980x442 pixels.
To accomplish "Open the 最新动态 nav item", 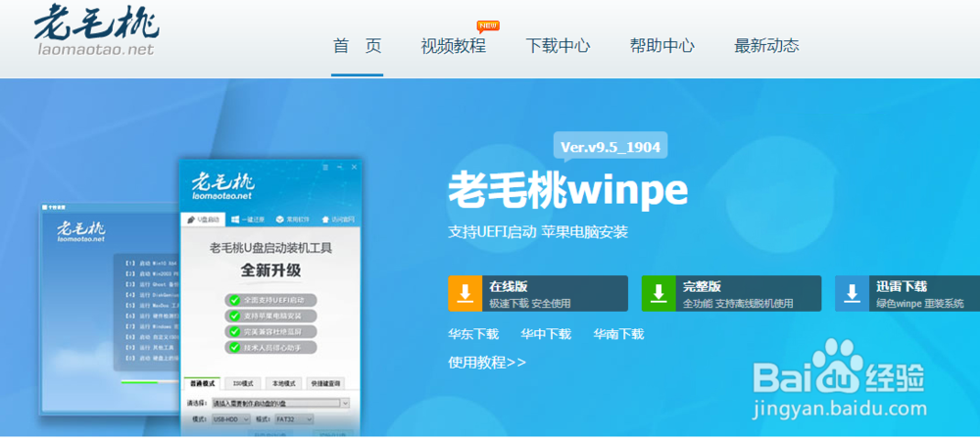I will (x=766, y=46).
